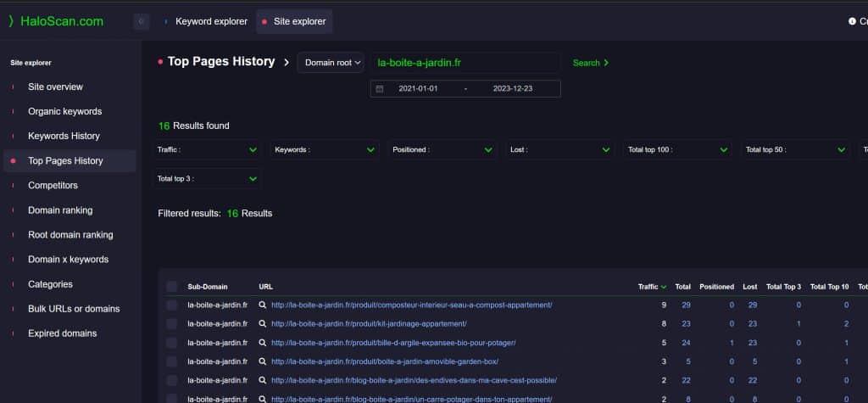Screen dimensions: 868x403
Task: Check the garden-box row checkbox
Action: click(x=171, y=361)
